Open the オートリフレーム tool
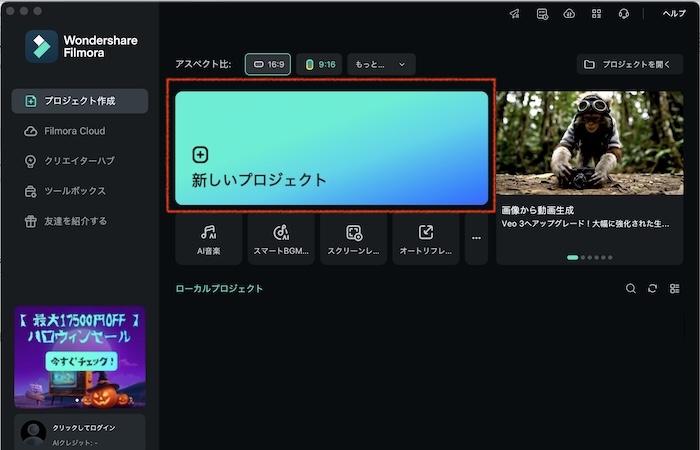 425,239
